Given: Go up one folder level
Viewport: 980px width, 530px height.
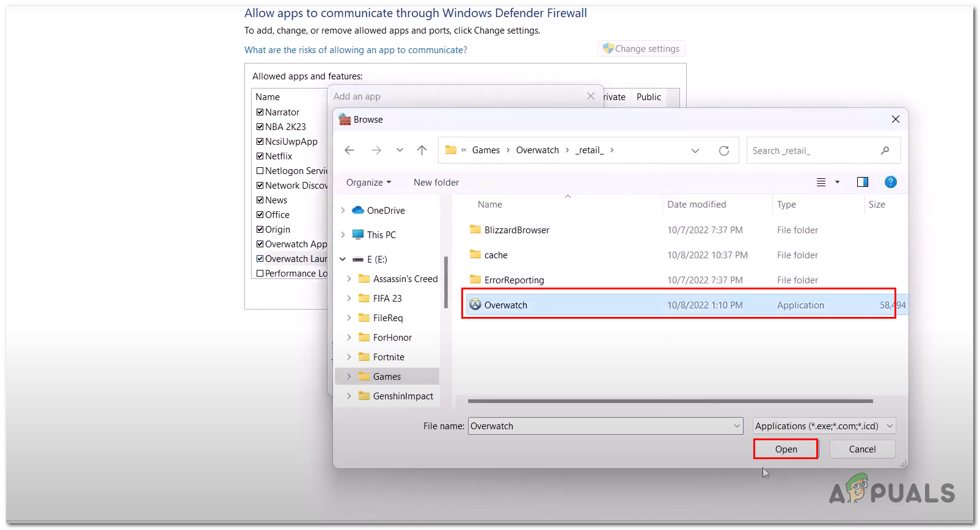Looking at the screenshot, I should [x=422, y=150].
